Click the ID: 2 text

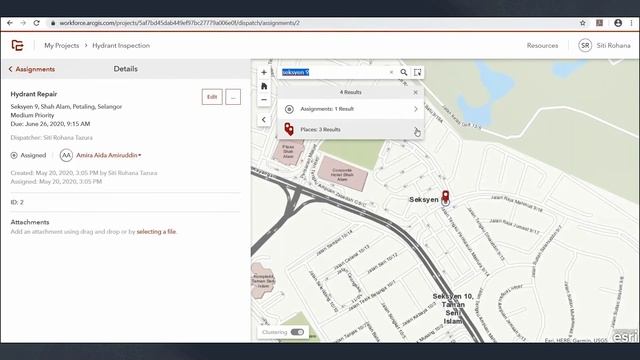[x=17, y=202]
